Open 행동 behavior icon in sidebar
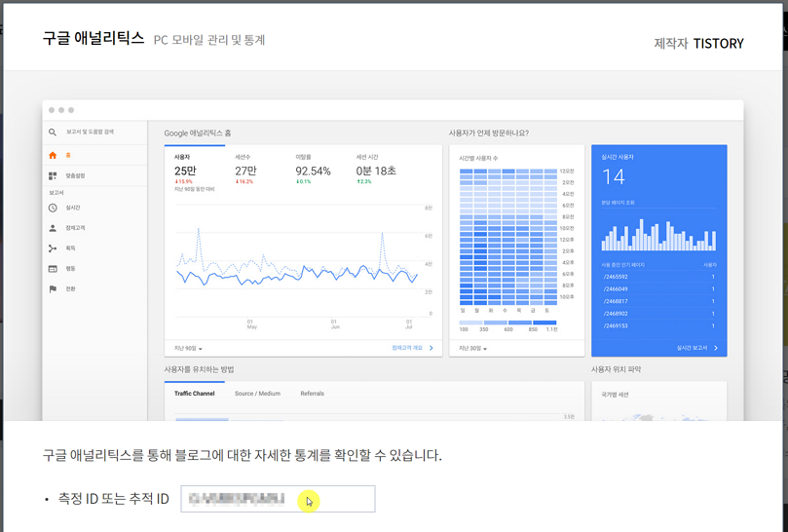Viewport: 788px width, 532px height. point(53,269)
